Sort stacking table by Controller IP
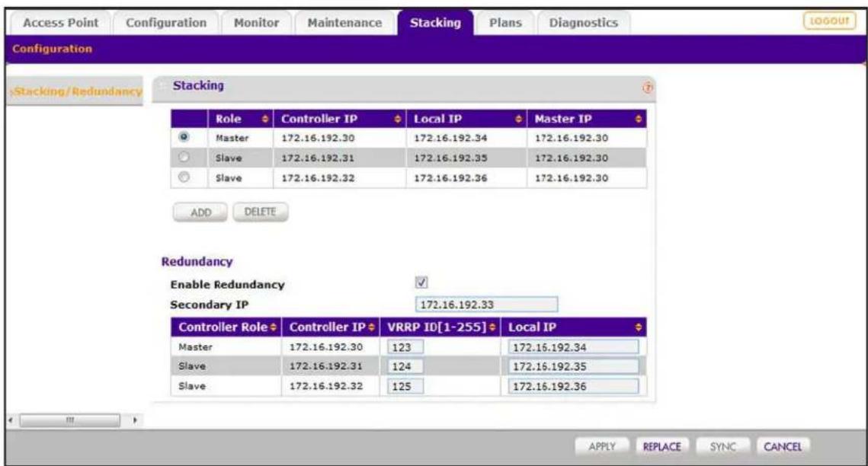The image size is (868, 466). pos(398,119)
